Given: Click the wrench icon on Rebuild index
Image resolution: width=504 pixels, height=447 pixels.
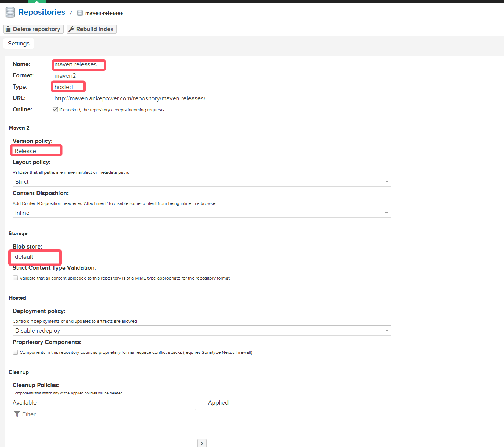Looking at the screenshot, I should point(71,29).
